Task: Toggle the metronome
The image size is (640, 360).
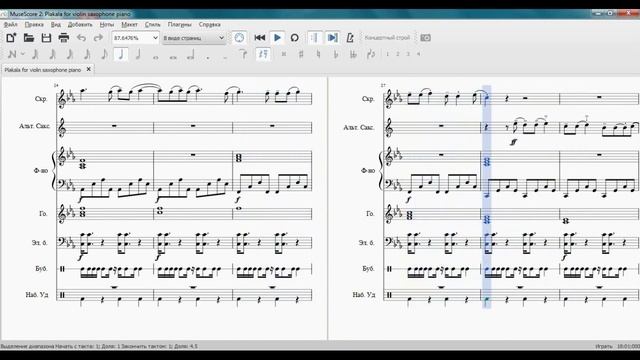Action: tap(350, 38)
